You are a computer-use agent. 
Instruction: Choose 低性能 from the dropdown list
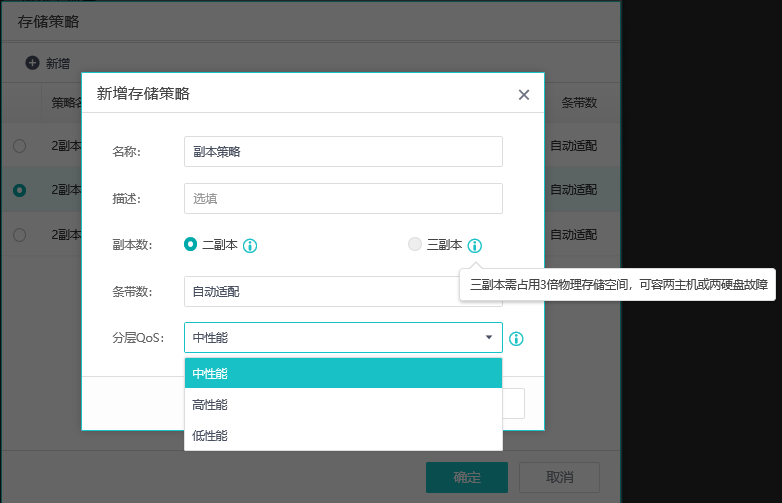click(x=343, y=435)
